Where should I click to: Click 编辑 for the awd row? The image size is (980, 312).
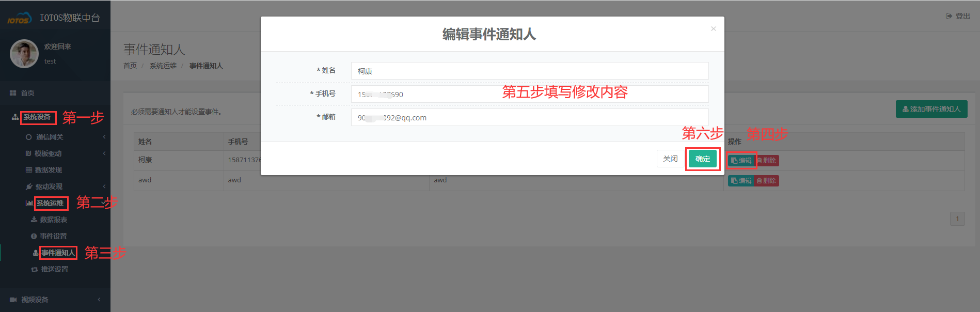[741, 181]
